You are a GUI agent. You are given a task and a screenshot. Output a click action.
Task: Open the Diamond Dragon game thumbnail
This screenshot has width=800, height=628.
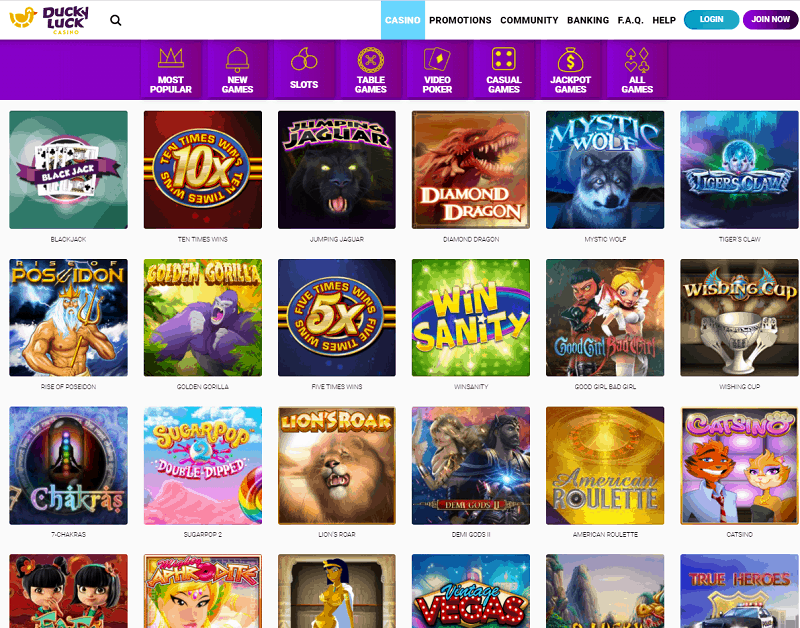click(471, 170)
